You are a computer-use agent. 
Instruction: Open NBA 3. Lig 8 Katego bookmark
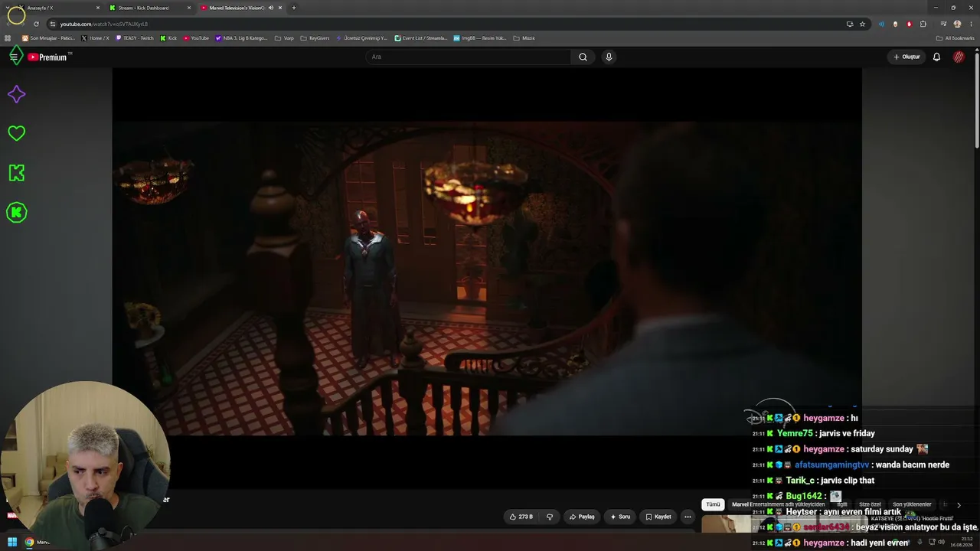click(x=241, y=38)
